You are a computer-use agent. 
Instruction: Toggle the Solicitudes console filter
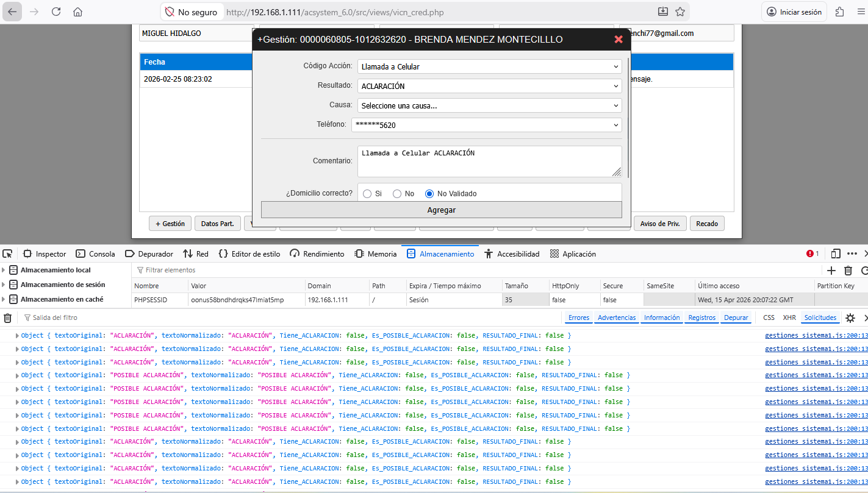pos(820,317)
